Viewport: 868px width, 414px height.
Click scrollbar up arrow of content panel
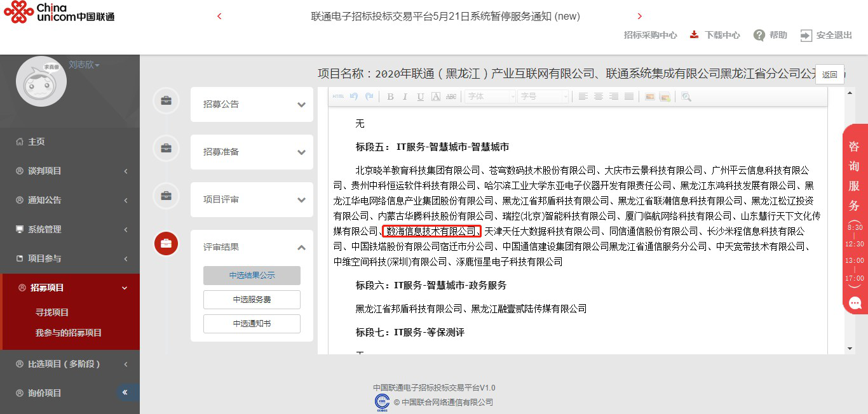click(850, 93)
